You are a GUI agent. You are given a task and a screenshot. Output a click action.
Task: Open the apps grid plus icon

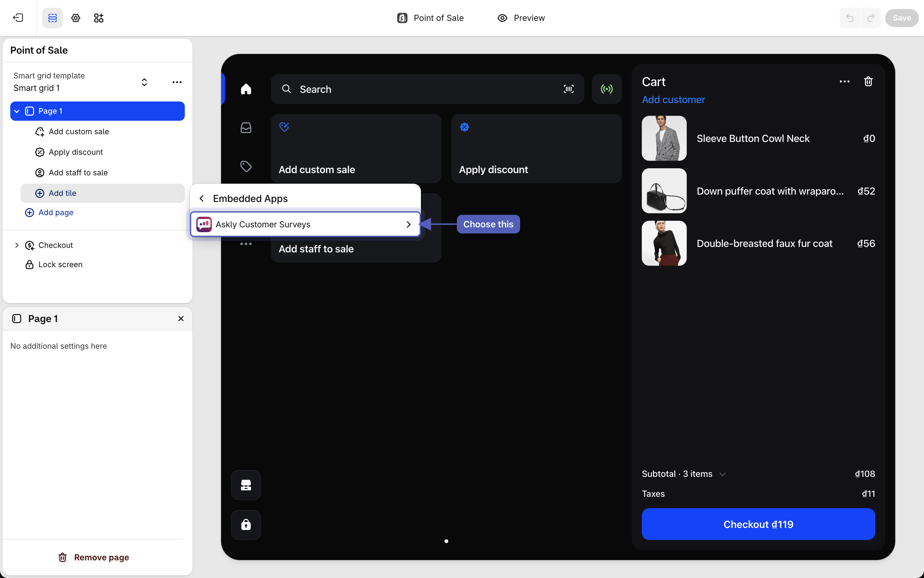[98, 18]
